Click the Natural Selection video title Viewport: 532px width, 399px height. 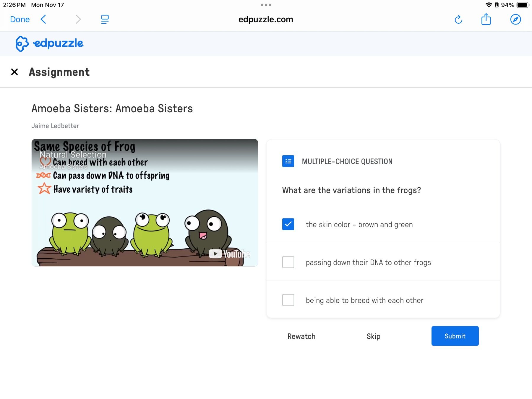[73, 155]
